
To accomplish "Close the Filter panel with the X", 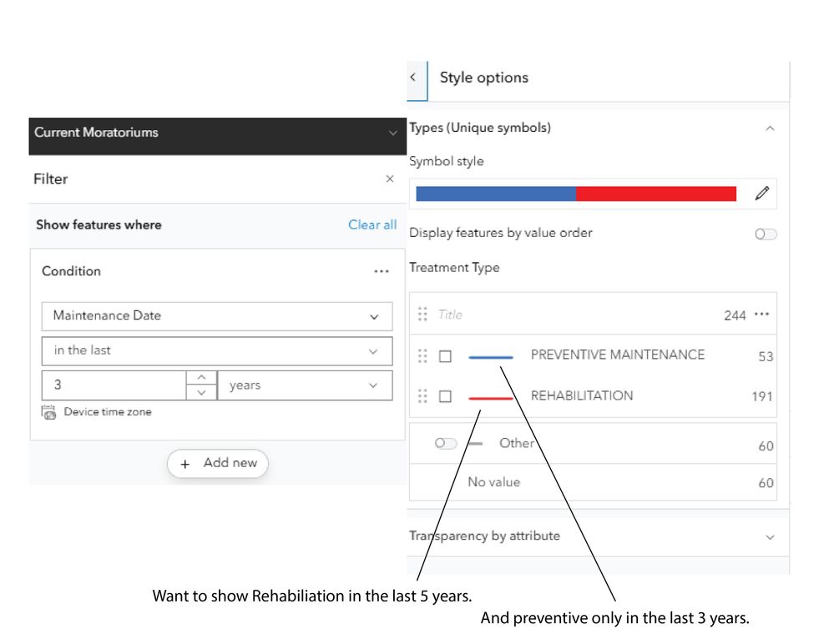I will pos(389,179).
